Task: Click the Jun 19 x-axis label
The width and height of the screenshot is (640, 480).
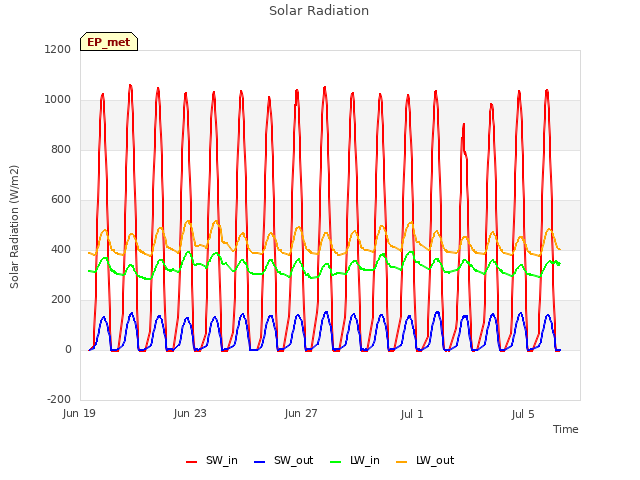Action: coord(79,413)
